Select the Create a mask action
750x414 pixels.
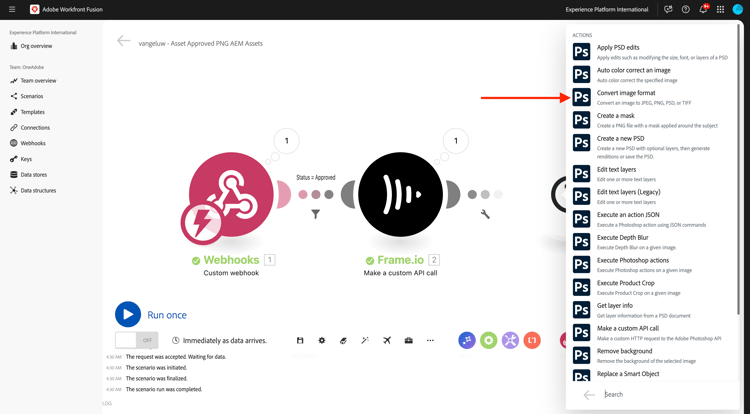pyautogui.click(x=652, y=120)
